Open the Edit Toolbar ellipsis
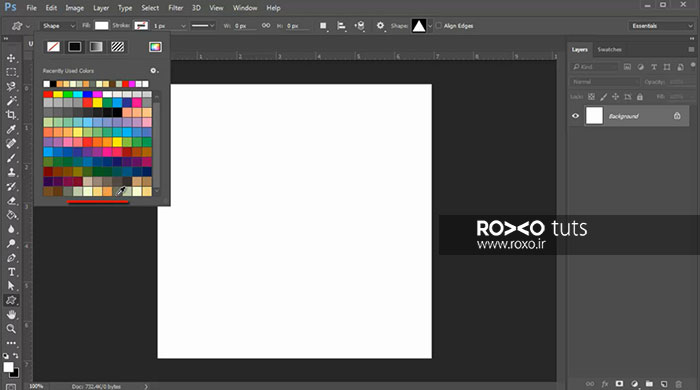 tap(11, 343)
